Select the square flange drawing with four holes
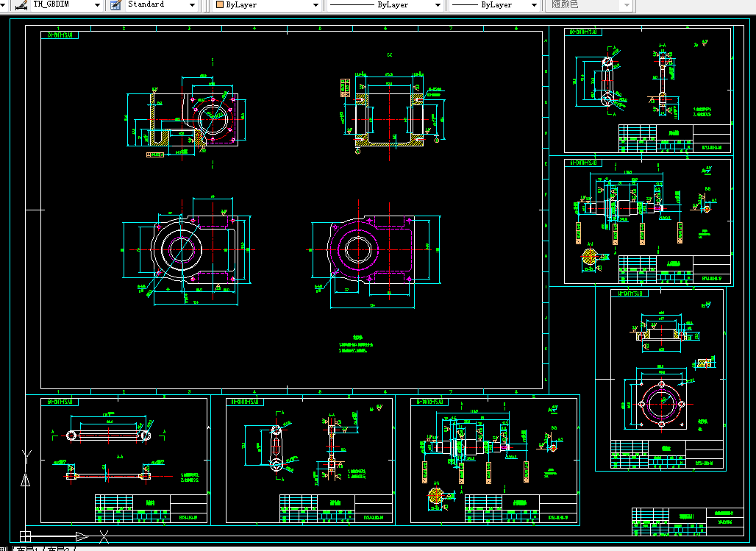This screenshot has height=551, width=756. point(662,403)
